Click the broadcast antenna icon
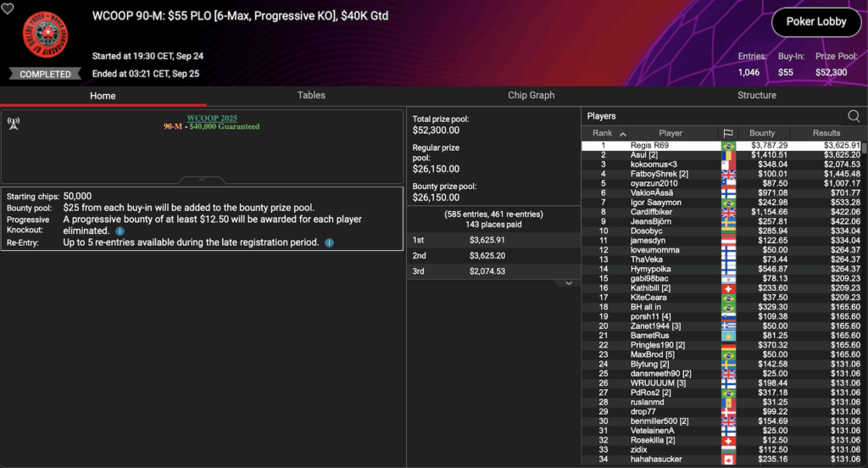Image resolution: width=868 pixels, height=468 pixels. pos(14,123)
